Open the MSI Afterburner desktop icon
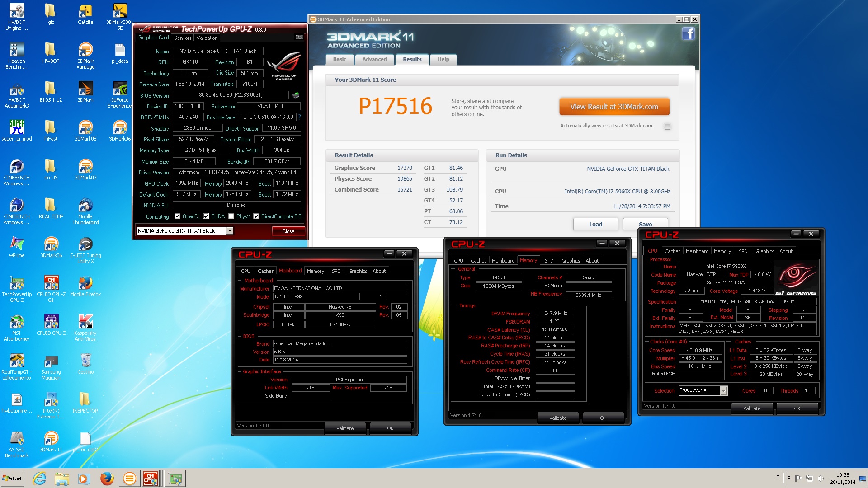Image resolution: width=868 pixels, height=488 pixels. pyautogui.click(x=17, y=328)
